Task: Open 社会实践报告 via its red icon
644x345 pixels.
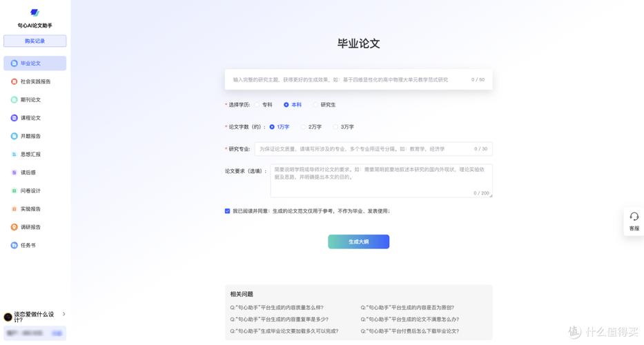Action: (14, 81)
